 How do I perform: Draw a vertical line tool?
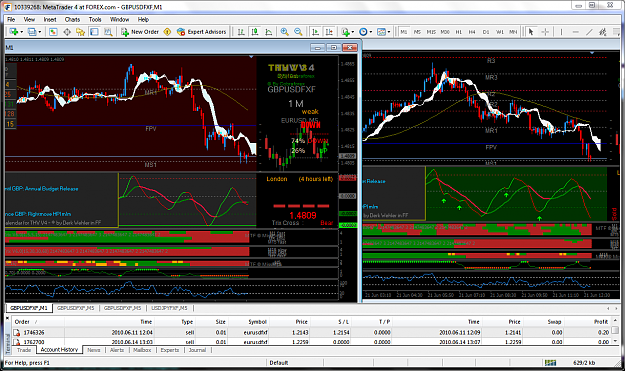(561, 32)
